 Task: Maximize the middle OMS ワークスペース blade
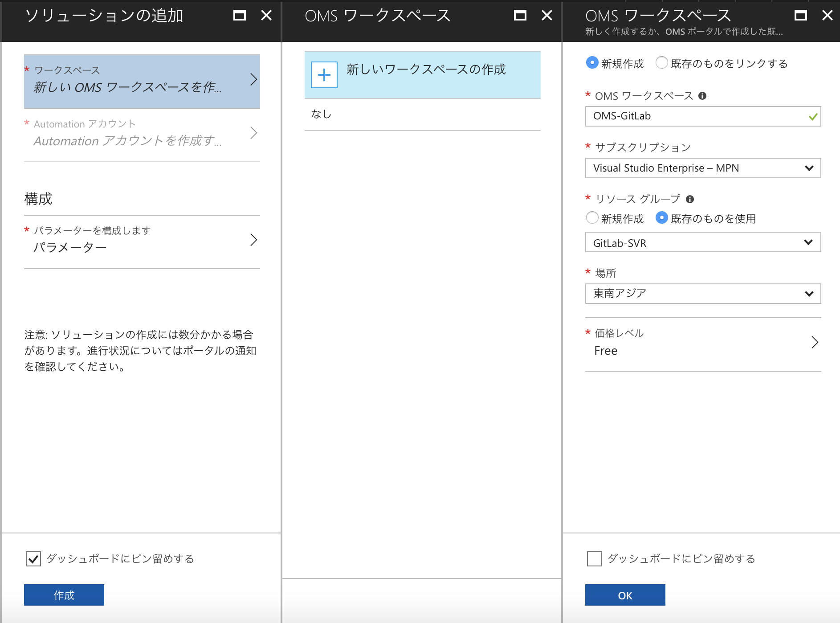click(x=520, y=16)
